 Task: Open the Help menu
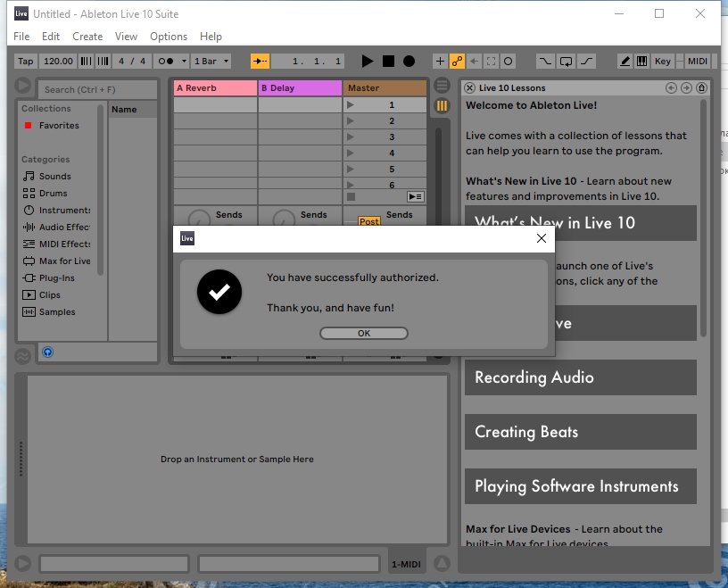[211, 37]
